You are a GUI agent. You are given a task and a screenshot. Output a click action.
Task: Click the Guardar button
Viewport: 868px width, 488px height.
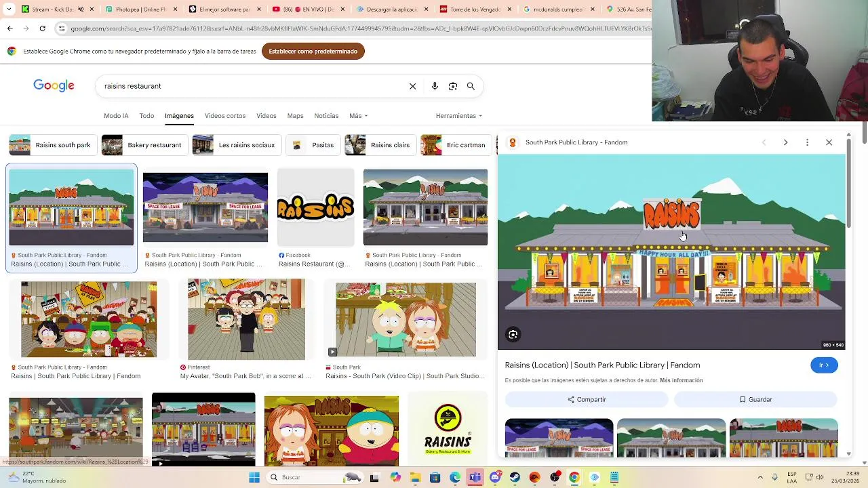(755, 400)
